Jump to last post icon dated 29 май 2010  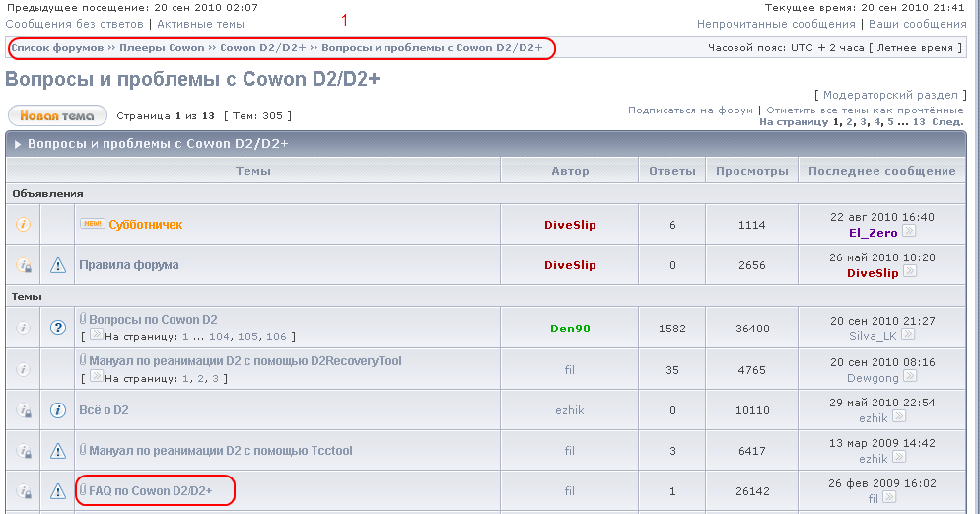(x=899, y=416)
